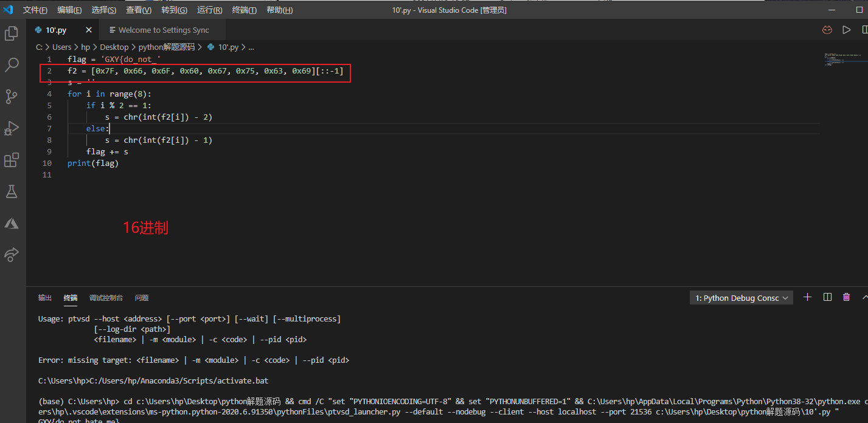Open the Explorer view in activity bar
The width and height of the screenshot is (868, 423).
click(x=12, y=33)
